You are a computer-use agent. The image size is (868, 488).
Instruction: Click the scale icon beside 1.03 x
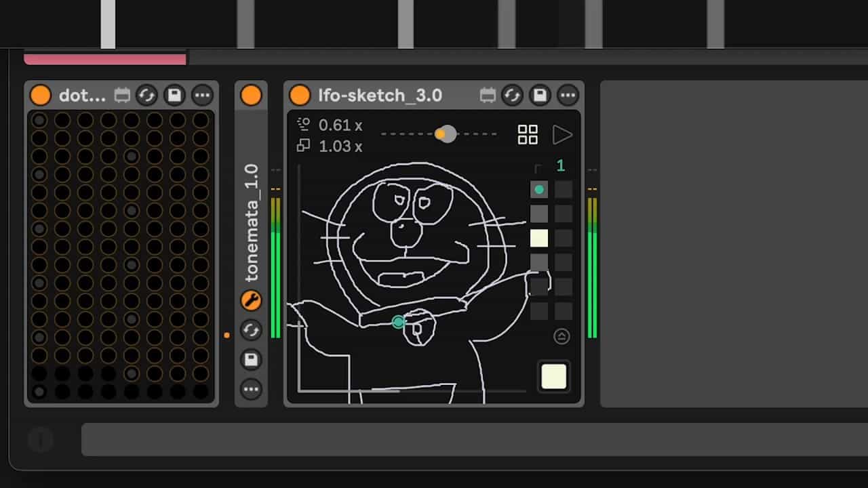(304, 145)
